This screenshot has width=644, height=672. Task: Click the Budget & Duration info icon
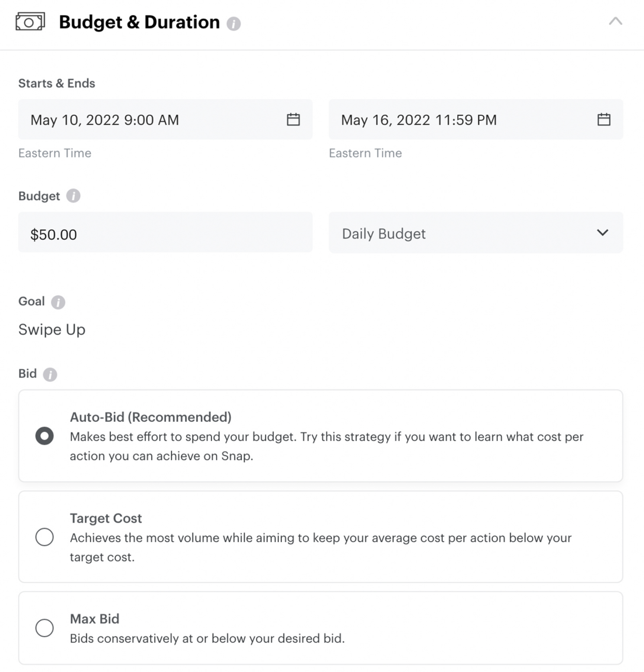coord(234,23)
